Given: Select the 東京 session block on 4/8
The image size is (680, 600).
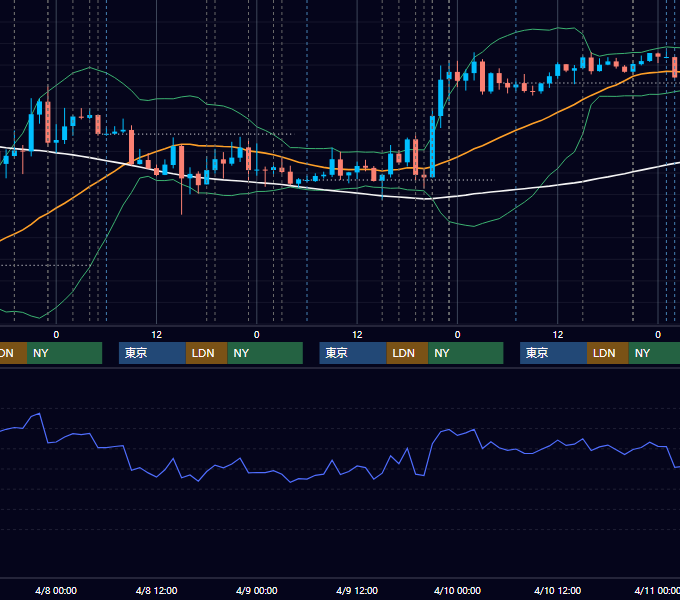Looking at the screenshot, I should [x=152, y=353].
